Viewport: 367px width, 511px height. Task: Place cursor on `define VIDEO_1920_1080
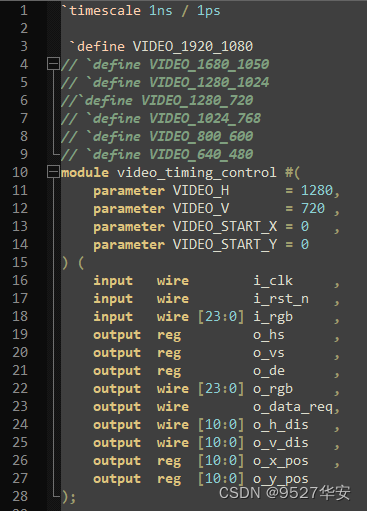coord(161,46)
